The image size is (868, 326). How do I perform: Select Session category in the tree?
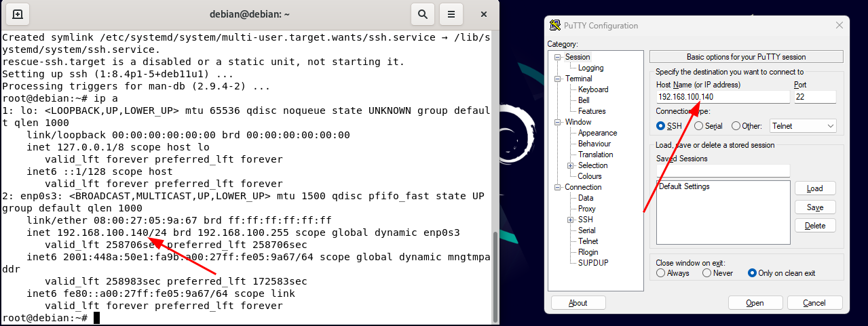(578, 57)
